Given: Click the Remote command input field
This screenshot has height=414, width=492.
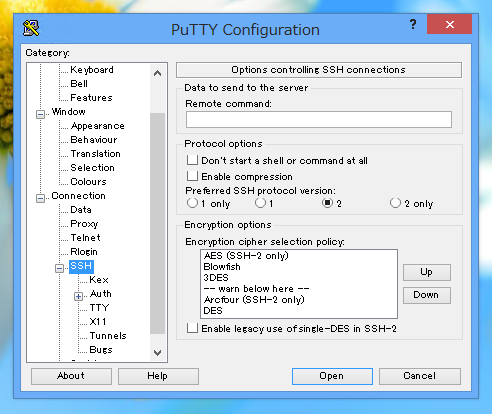Looking at the screenshot, I should click(x=319, y=120).
